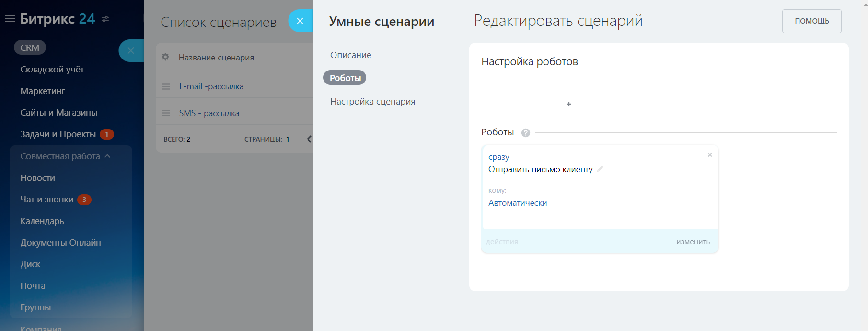
Task: Open the Настройка сценария tab
Action: pos(372,102)
